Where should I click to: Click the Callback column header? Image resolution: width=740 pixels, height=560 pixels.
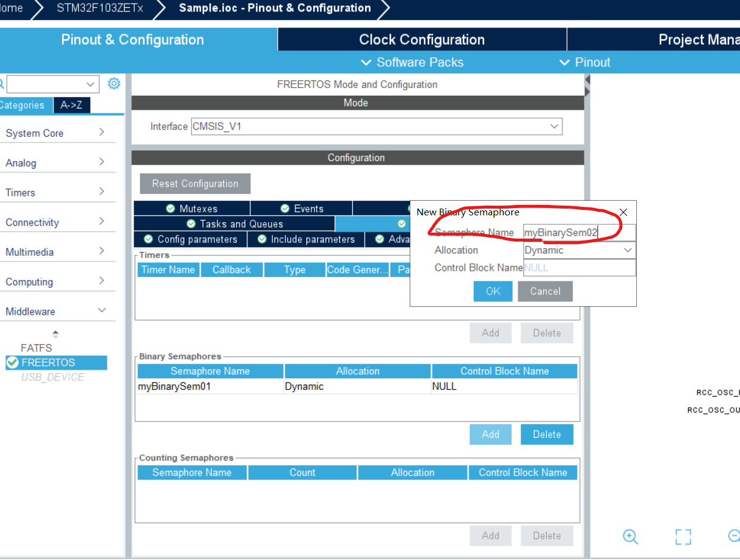click(231, 270)
